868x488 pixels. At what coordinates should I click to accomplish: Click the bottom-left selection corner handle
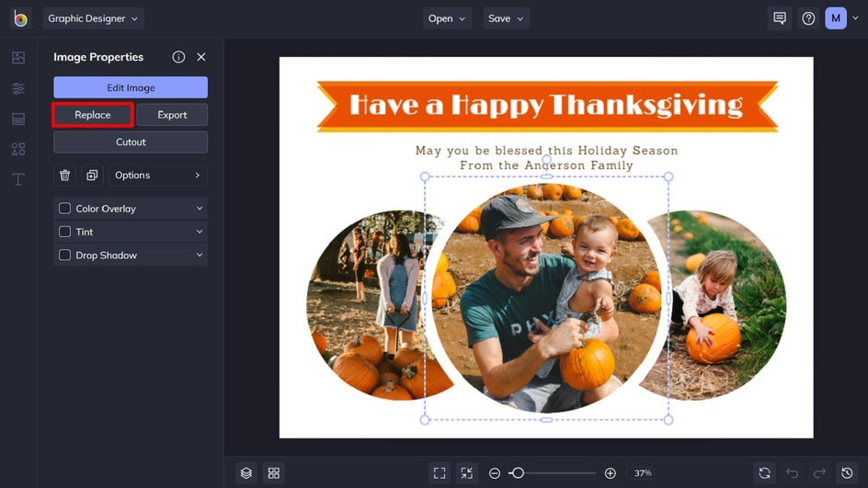pyautogui.click(x=425, y=420)
